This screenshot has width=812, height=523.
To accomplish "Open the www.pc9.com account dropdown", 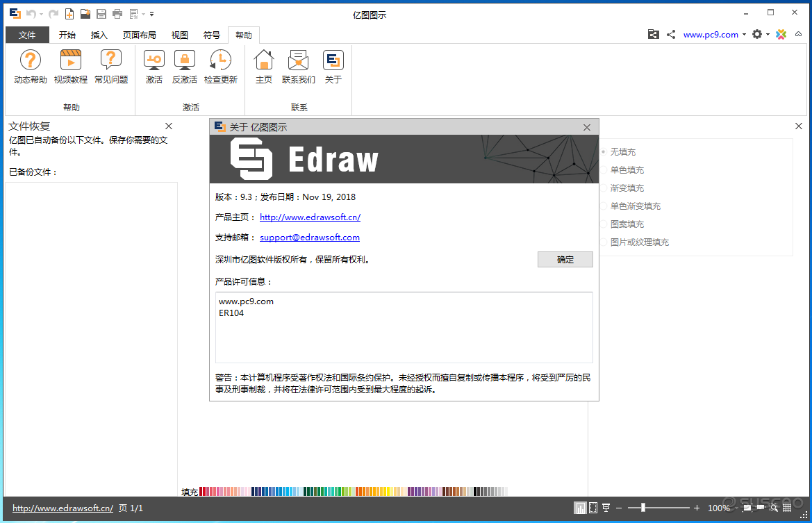I will pos(744,34).
